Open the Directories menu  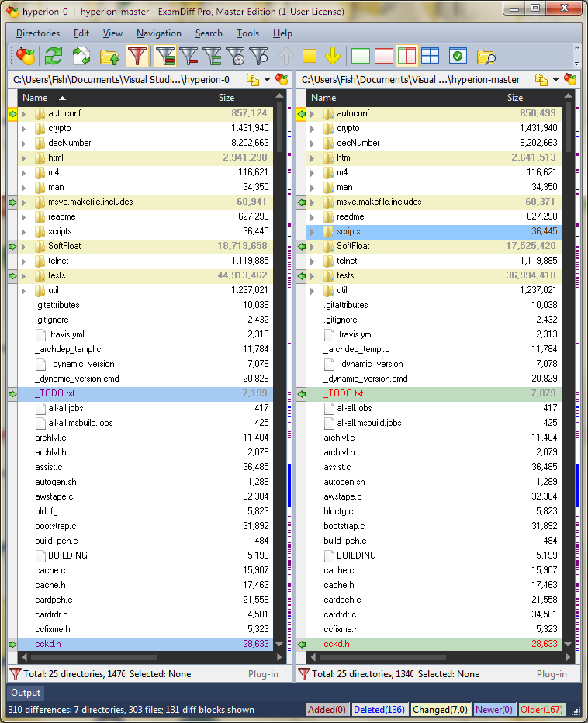(38, 33)
